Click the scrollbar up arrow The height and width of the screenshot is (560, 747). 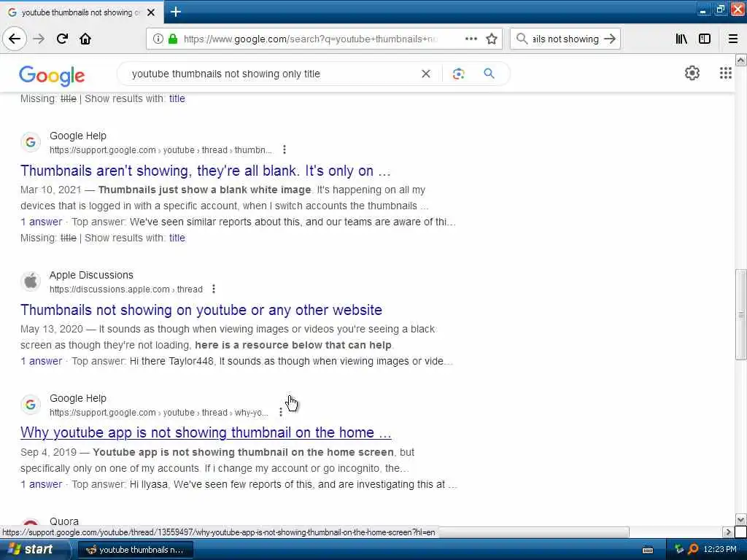(x=741, y=60)
